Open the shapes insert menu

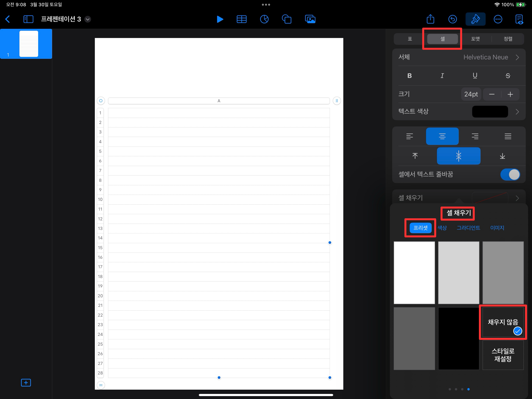(286, 19)
